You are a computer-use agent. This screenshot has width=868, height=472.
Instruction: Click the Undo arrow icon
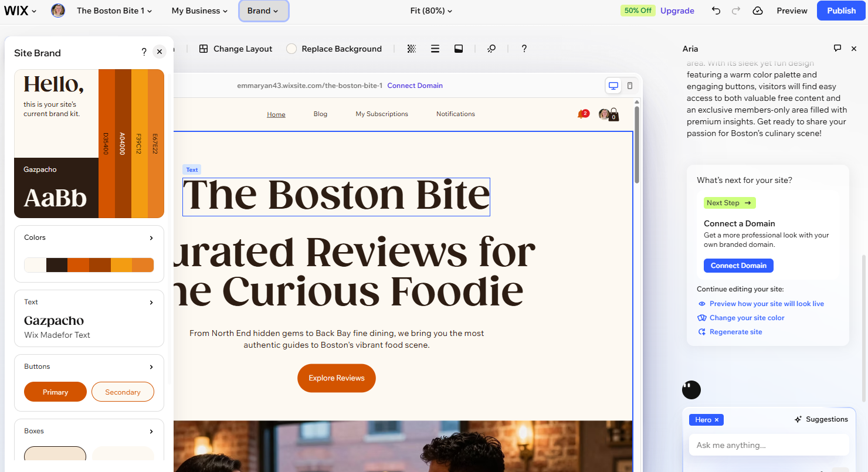[716, 11]
